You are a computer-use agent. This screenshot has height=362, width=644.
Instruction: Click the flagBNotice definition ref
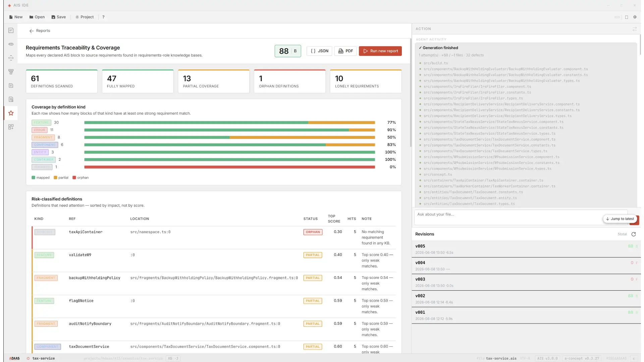click(81, 301)
